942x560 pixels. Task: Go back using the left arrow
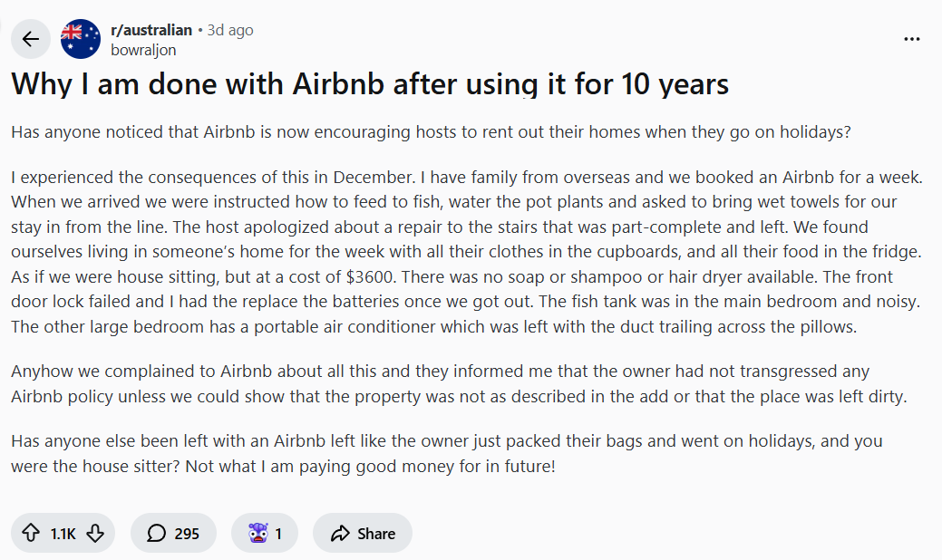tap(31, 39)
